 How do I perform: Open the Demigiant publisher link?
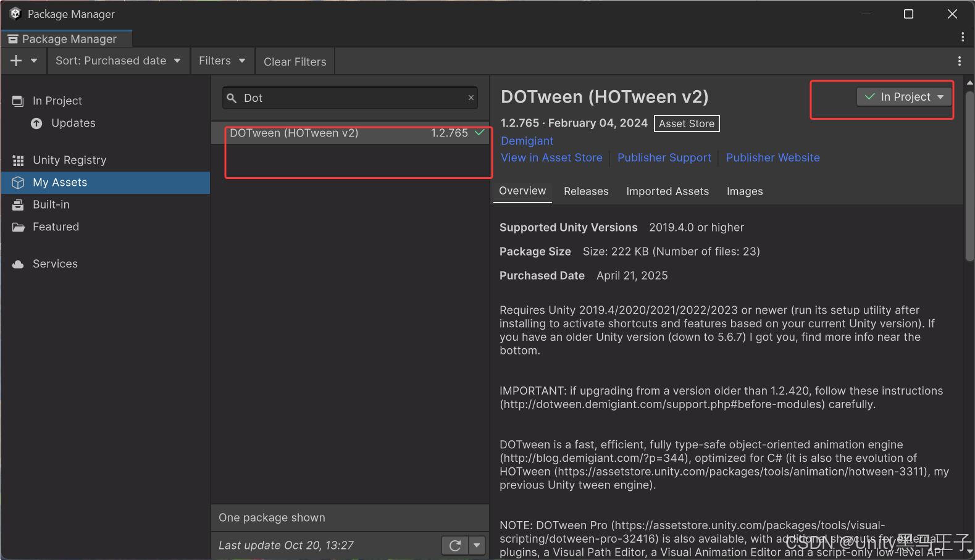click(527, 141)
